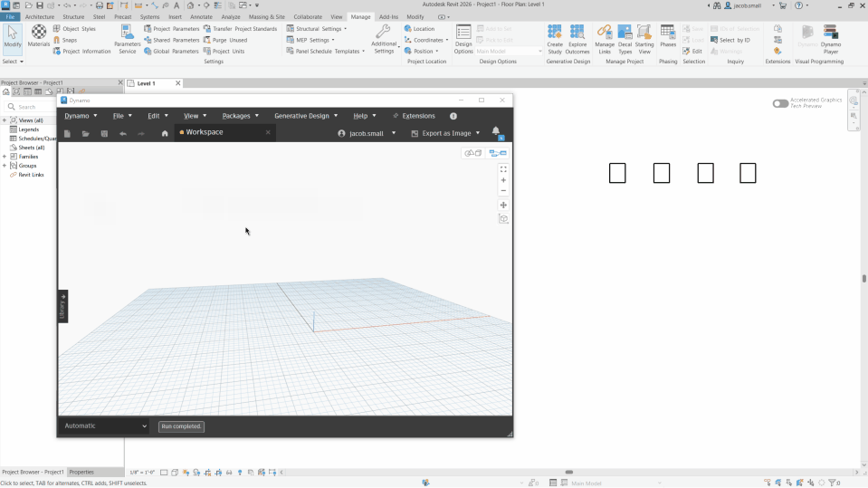This screenshot has width=868, height=488.
Task: Open Global Parameters
Action: [171, 51]
